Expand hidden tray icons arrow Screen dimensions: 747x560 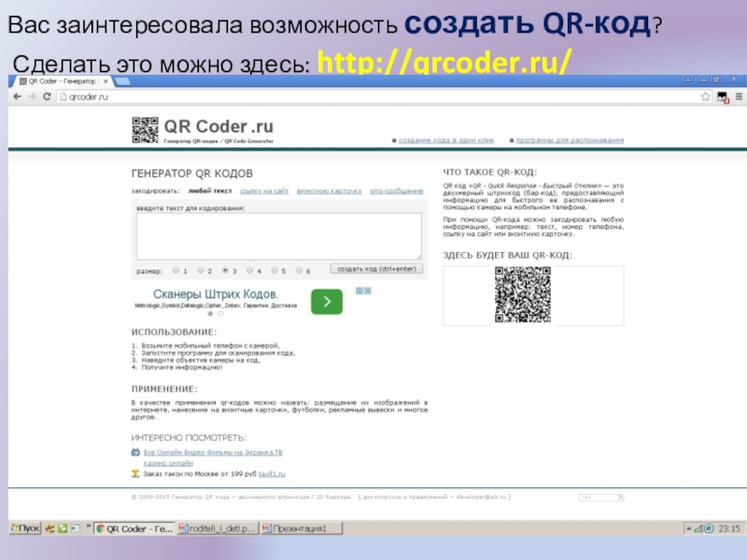pyautogui.click(x=689, y=528)
